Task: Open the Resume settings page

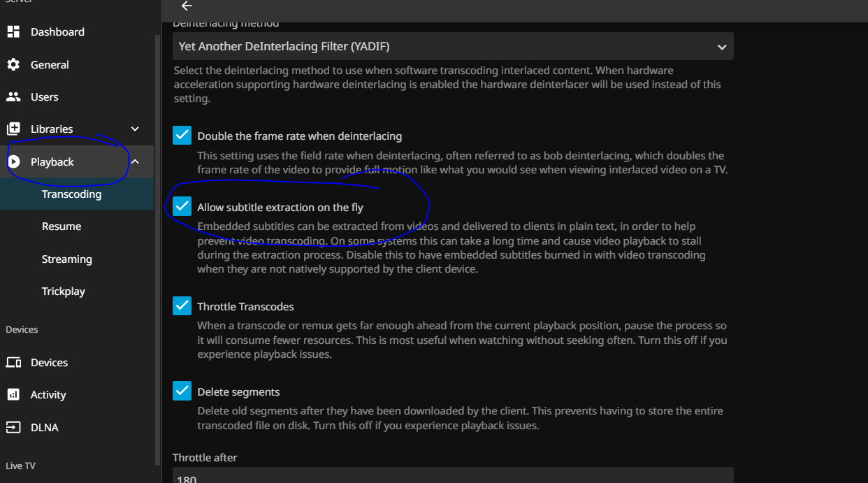Action: (62, 226)
